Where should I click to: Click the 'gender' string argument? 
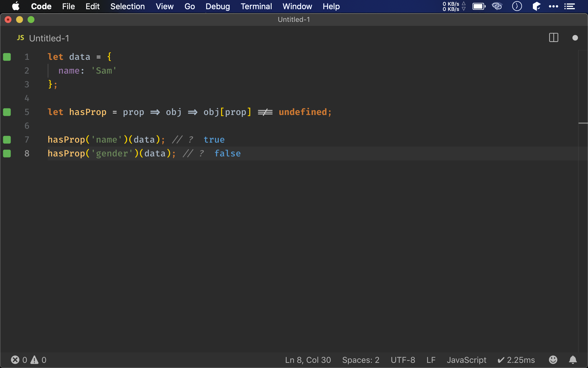[112, 154]
